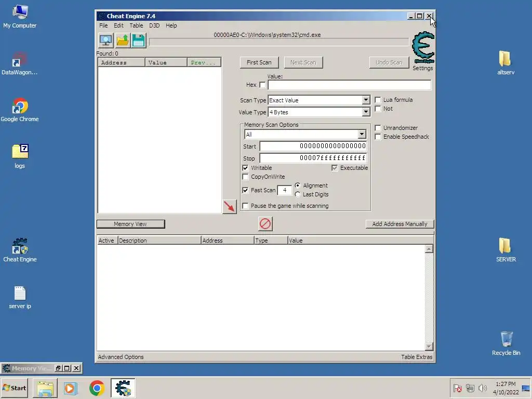Select the Last Digits radio button
The height and width of the screenshot is (399, 532).
(x=298, y=194)
